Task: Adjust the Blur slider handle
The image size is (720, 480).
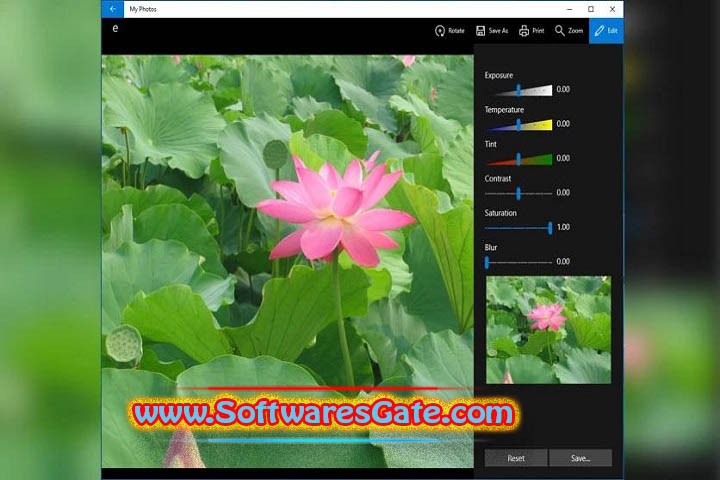Action: (487, 262)
